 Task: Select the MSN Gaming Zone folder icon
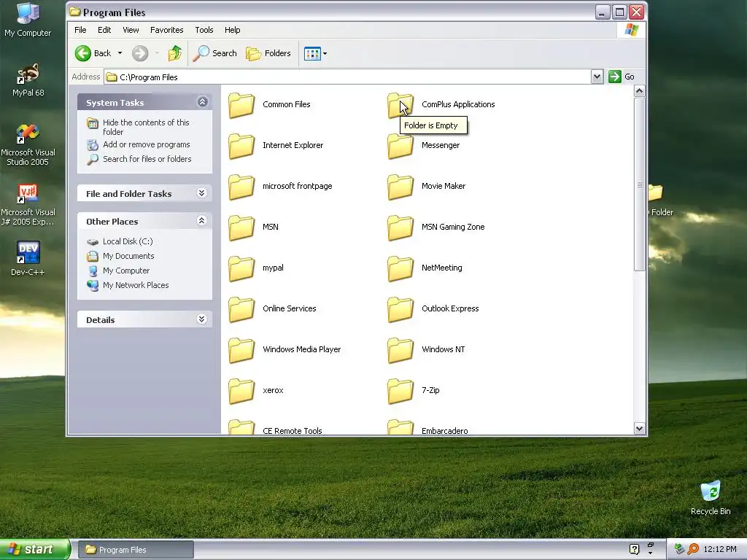pyautogui.click(x=400, y=227)
